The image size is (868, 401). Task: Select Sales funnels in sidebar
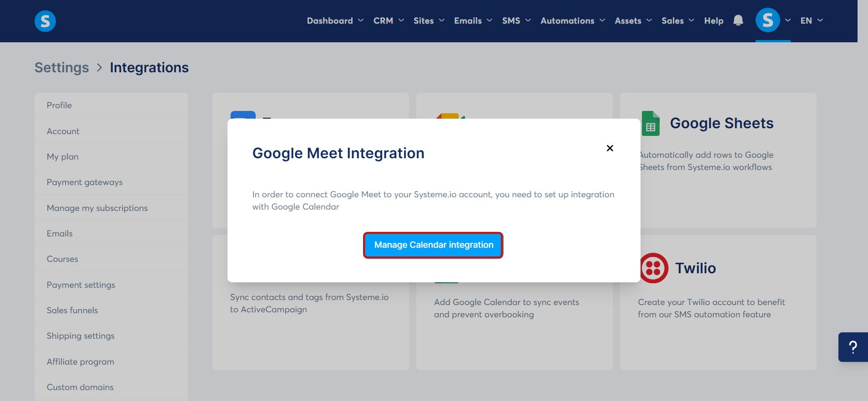pos(111,310)
